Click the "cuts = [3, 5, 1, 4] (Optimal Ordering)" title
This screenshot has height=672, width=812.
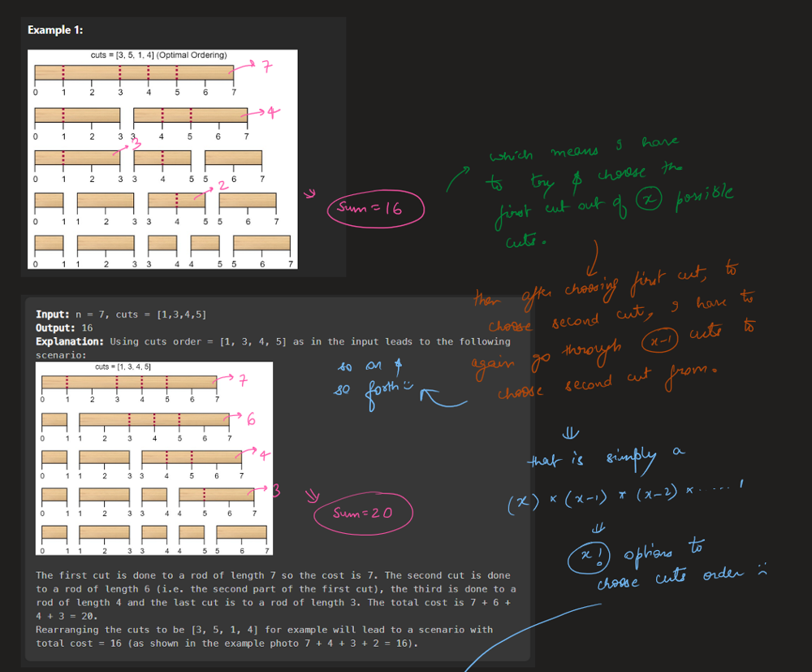(x=159, y=55)
